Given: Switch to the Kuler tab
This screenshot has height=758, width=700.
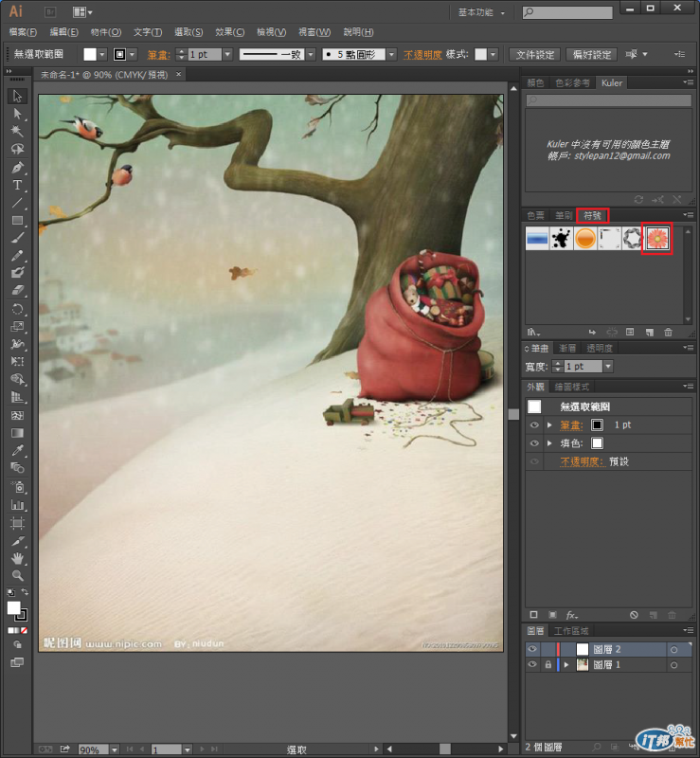Looking at the screenshot, I should click(612, 83).
